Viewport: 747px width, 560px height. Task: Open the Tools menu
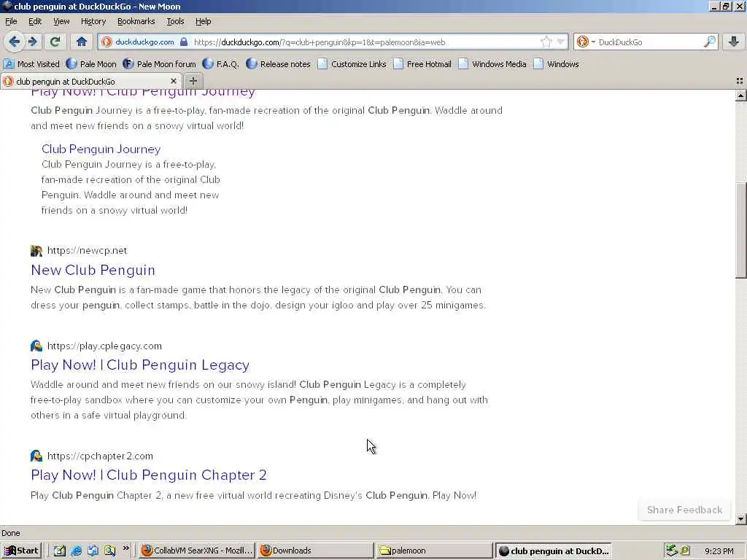tap(175, 21)
